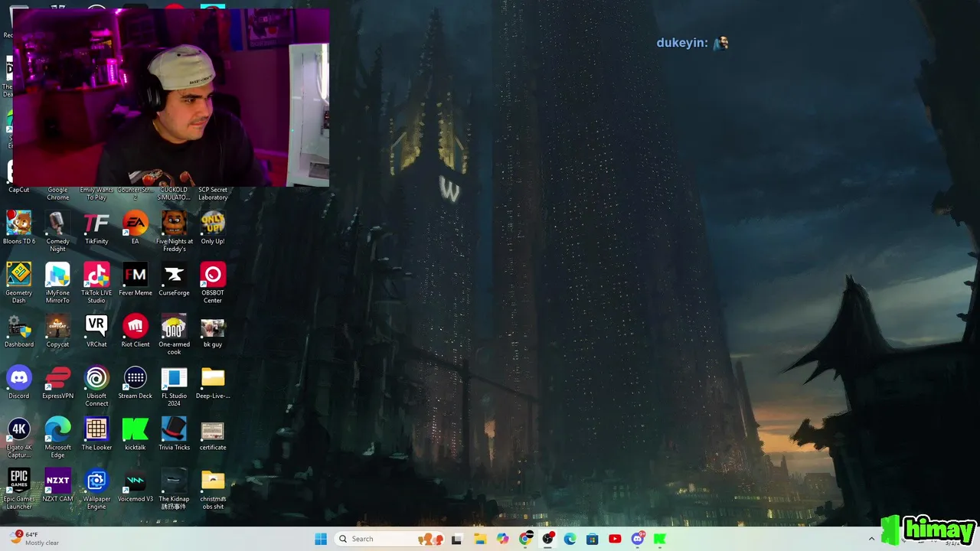
Task: Select the Riot Client icon
Action: pos(136,331)
